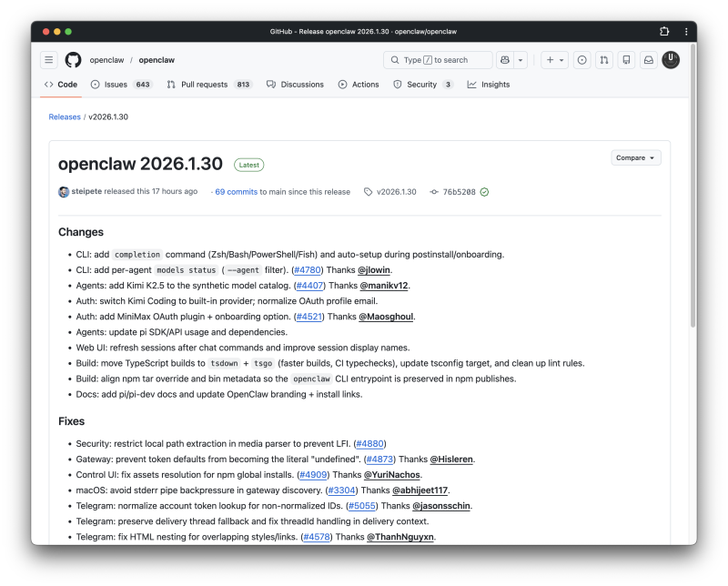Switch to the Actions tab
The width and height of the screenshot is (728, 586).
359,85
